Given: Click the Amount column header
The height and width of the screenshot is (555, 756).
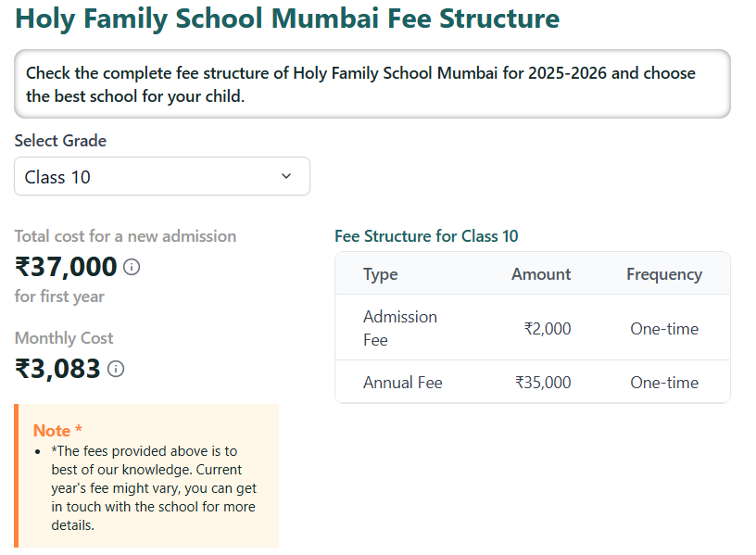Looking at the screenshot, I should [x=541, y=273].
